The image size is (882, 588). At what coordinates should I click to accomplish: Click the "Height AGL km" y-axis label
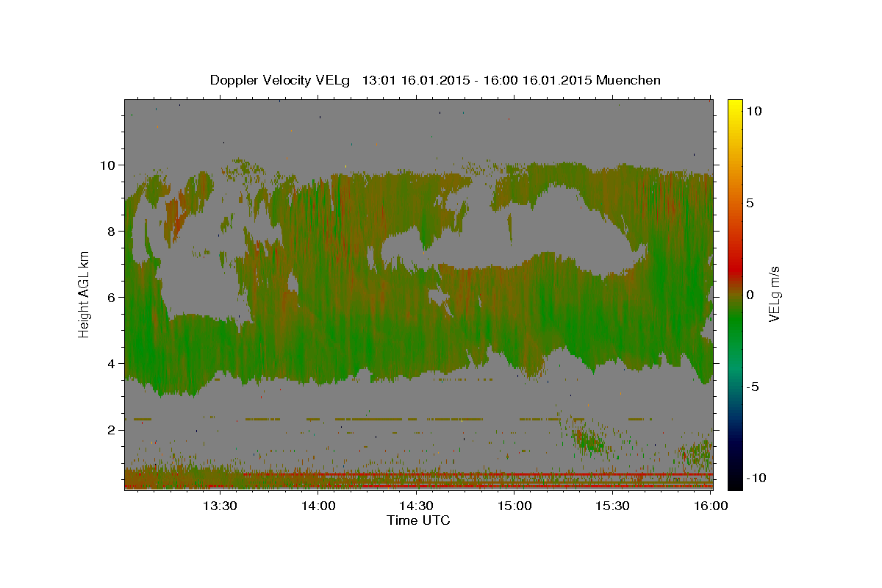coord(85,293)
